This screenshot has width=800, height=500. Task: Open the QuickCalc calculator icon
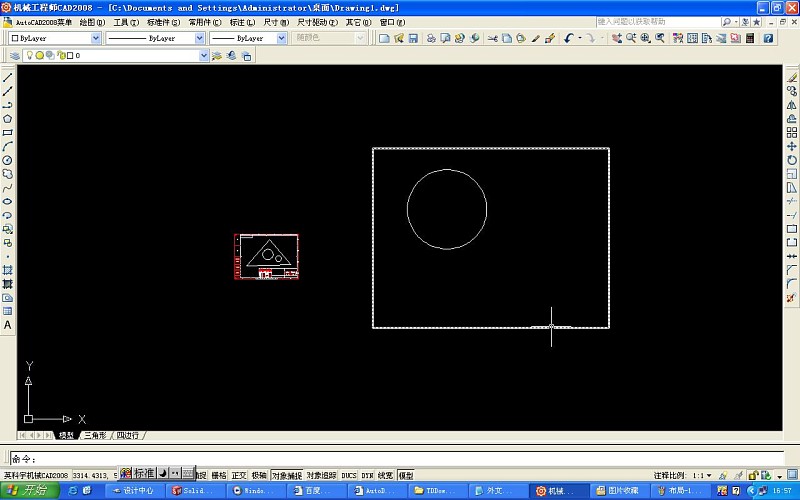(x=749, y=38)
